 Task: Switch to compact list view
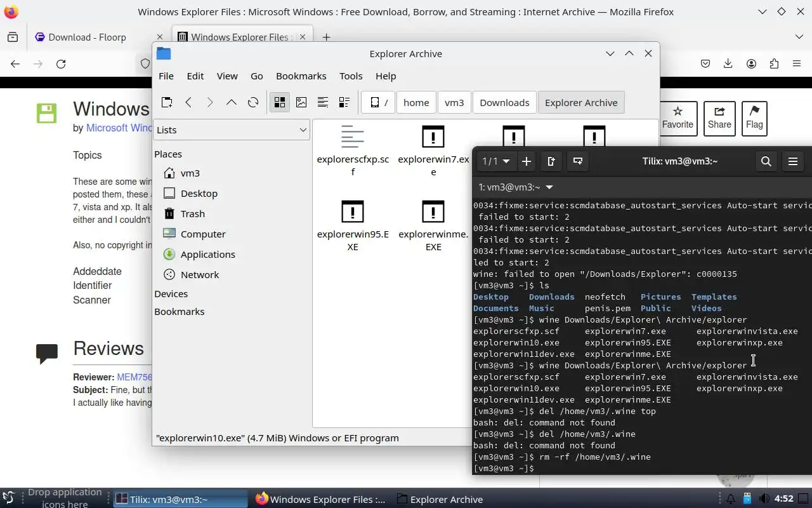pyautogui.click(x=323, y=102)
